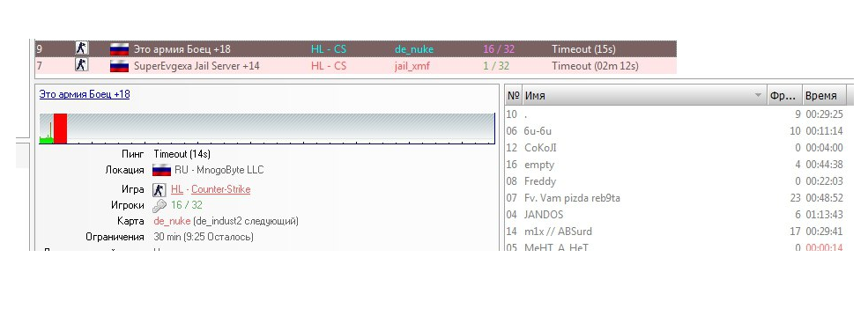Select player JANDOS in player list

[x=675, y=215]
